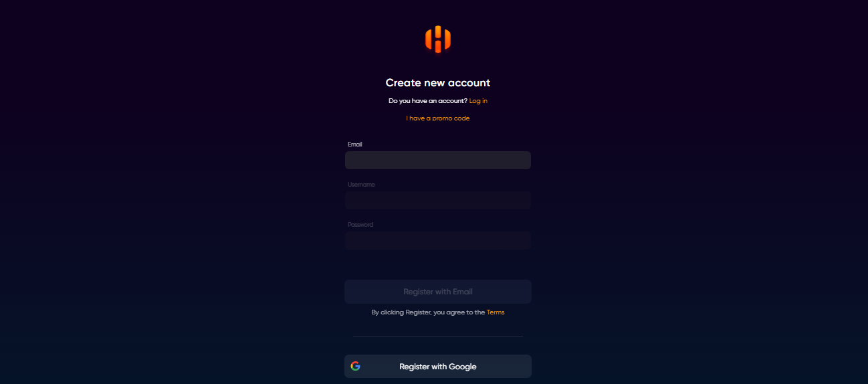This screenshot has width=868, height=384.
Task: Choose Register with Google button
Action: 438,367
